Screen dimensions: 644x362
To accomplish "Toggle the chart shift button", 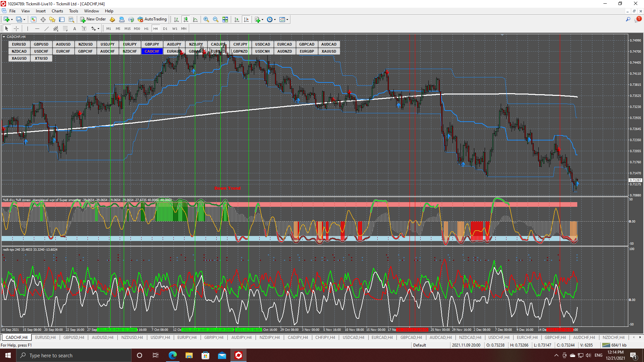I will pyautogui.click(x=246, y=19).
